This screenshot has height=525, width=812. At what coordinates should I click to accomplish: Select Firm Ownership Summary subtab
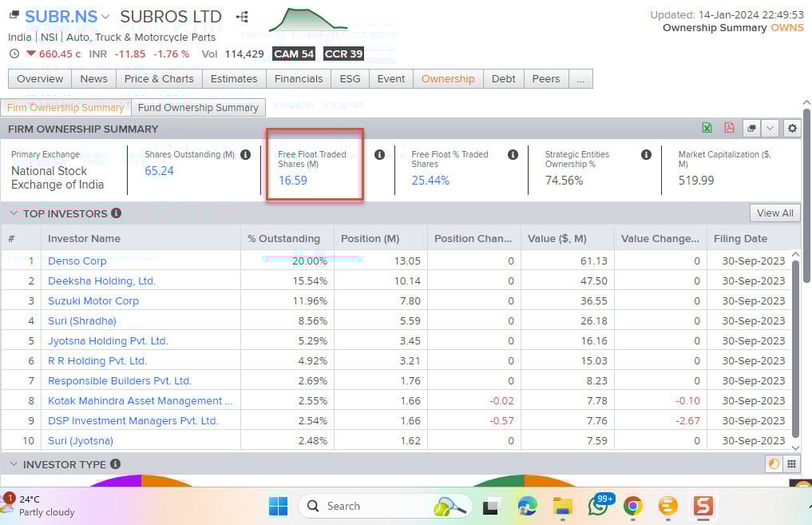click(65, 107)
